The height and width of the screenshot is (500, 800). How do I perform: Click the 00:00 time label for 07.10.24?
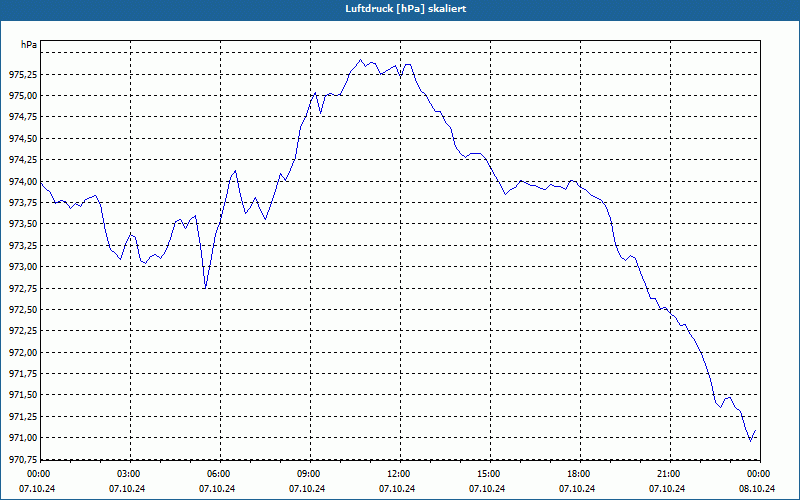38,474
